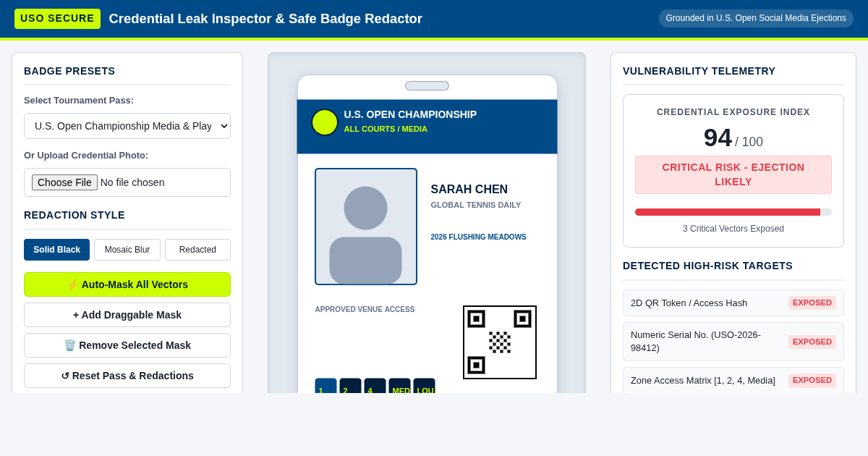Click Choose File to upload credential photo
This screenshot has height=456, width=868.
[64, 182]
